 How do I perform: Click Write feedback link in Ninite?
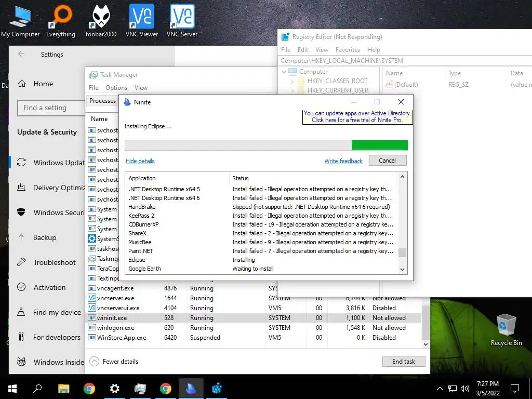click(x=343, y=161)
